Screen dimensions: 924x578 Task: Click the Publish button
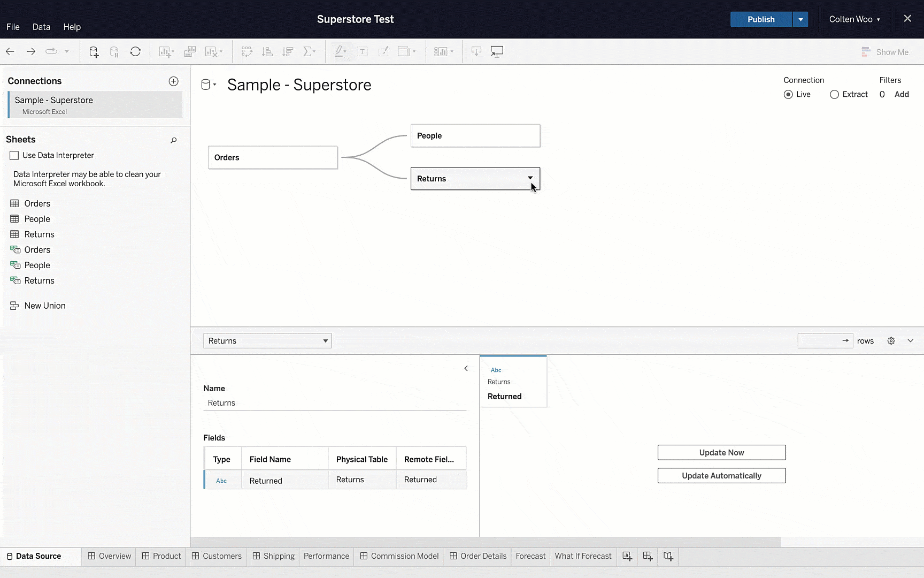tap(761, 19)
